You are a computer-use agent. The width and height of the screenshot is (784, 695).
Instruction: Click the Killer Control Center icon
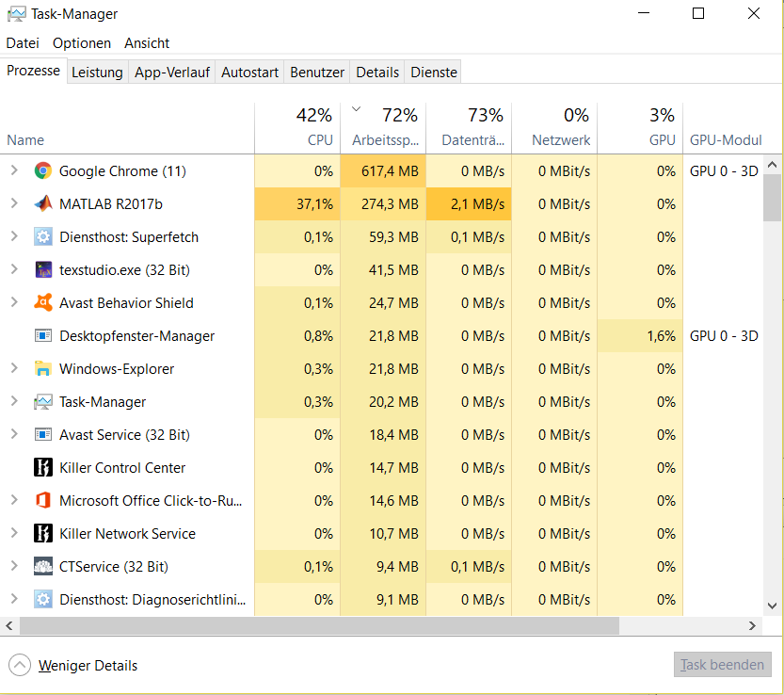42,468
